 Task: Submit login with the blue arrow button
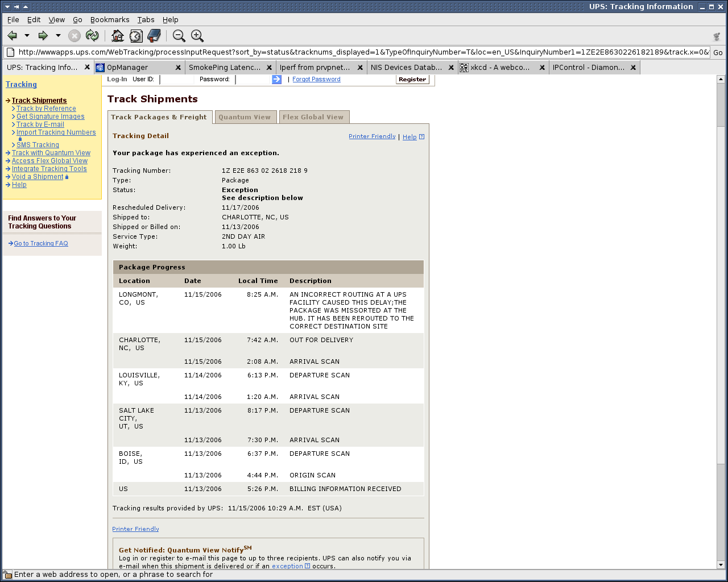point(276,80)
